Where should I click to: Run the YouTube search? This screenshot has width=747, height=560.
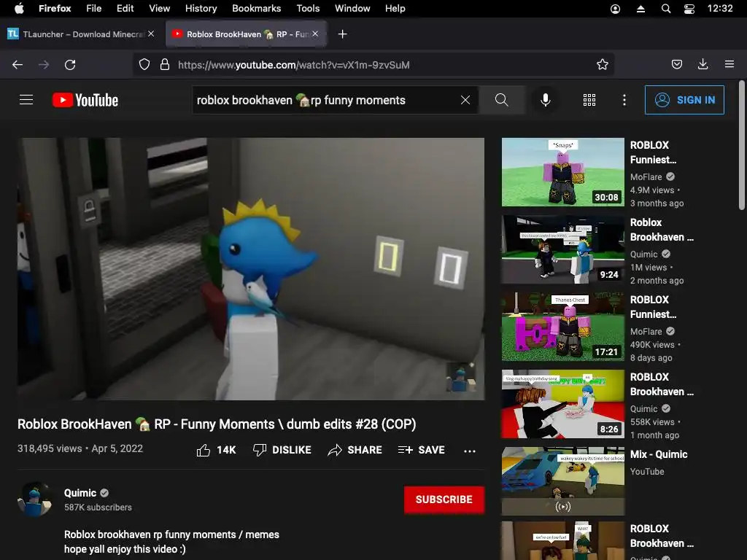click(502, 100)
